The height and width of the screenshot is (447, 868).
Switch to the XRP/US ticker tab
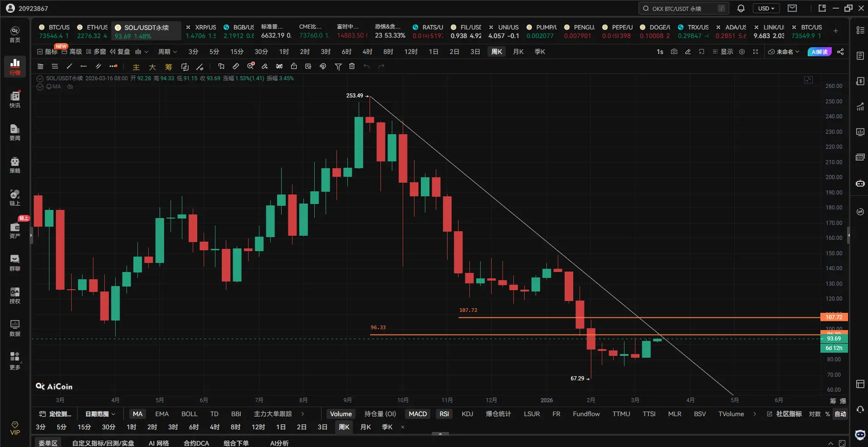[201, 31]
